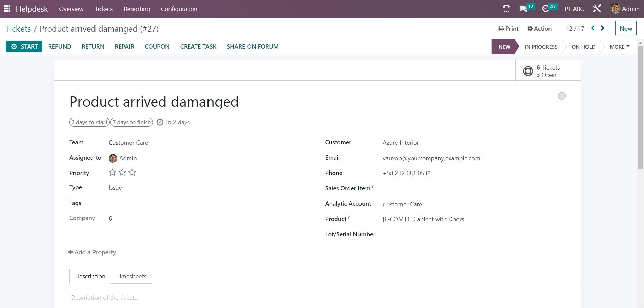The height and width of the screenshot is (308, 644).
Task: Open the activities clock icon
Action: [545, 9]
